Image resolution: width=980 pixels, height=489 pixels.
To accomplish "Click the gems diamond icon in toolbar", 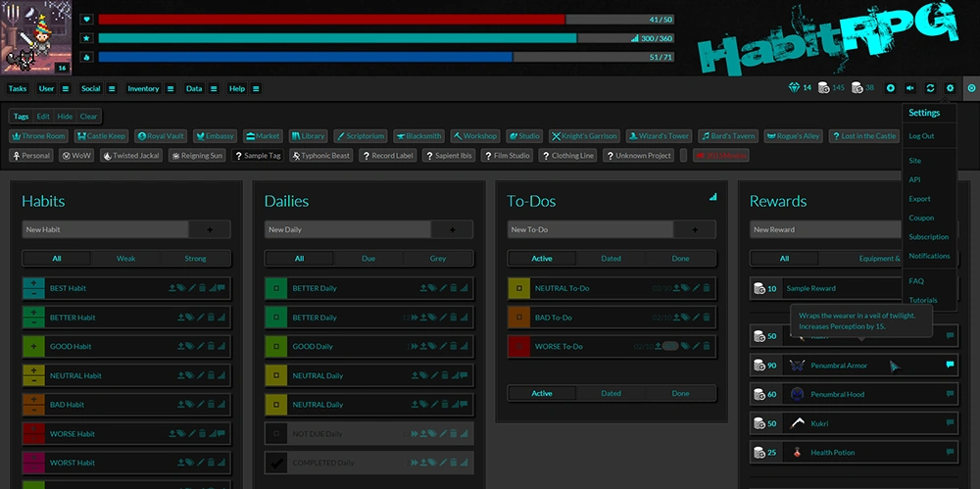I will [795, 88].
